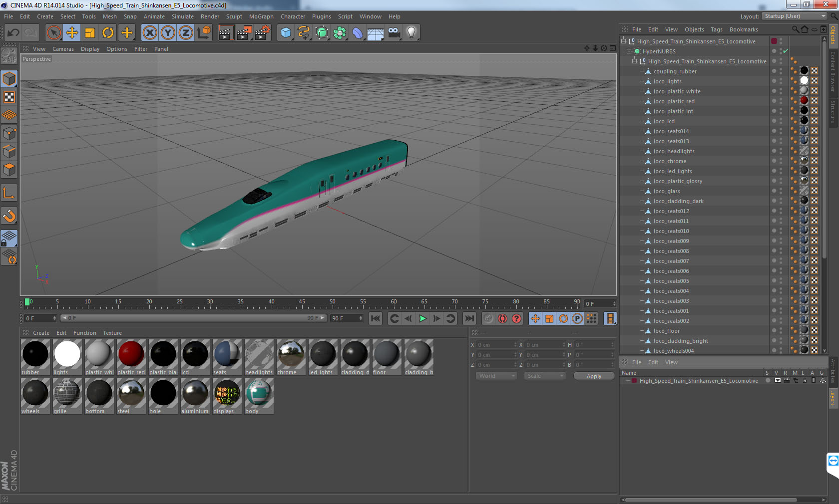Add a Cube primitive object
Image resolution: width=839 pixels, height=504 pixels.
[x=286, y=33]
